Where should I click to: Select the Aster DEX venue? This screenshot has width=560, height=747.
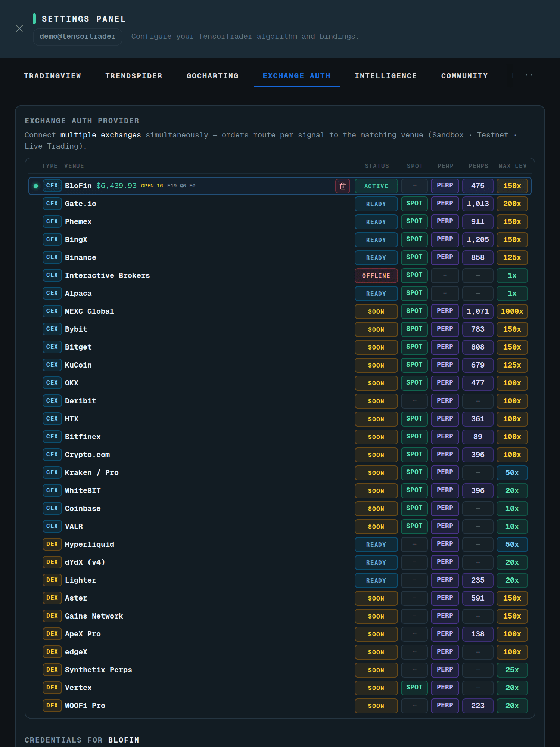pos(280,598)
